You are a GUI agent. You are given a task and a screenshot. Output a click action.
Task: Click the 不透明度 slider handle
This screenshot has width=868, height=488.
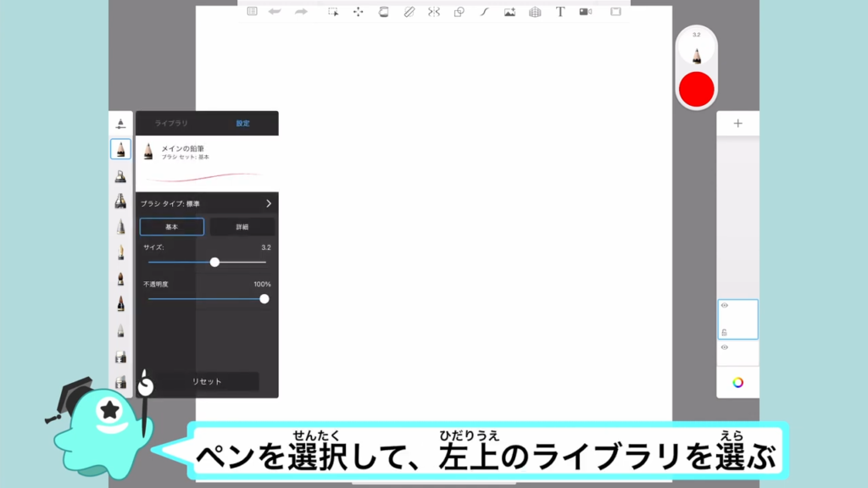(x=264, y=299)
